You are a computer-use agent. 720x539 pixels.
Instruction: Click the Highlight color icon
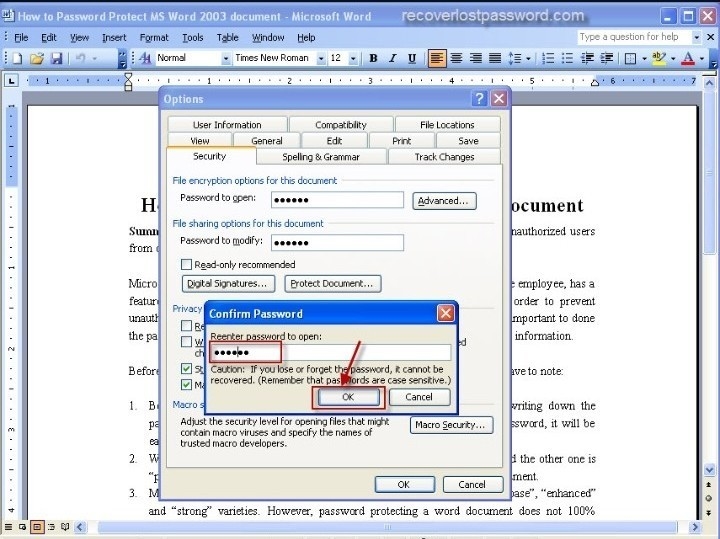[659, 58]
